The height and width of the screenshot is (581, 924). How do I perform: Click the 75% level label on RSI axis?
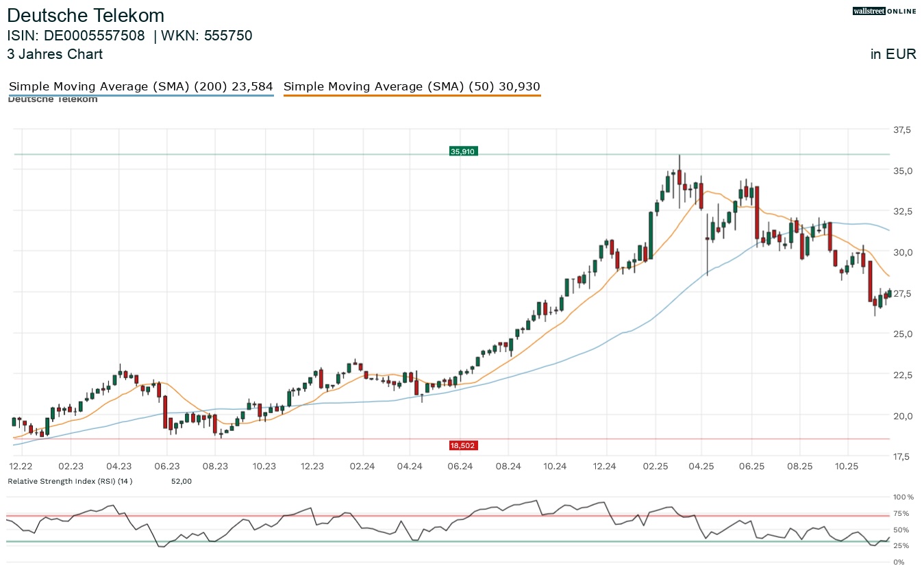[x=901, y=513]
